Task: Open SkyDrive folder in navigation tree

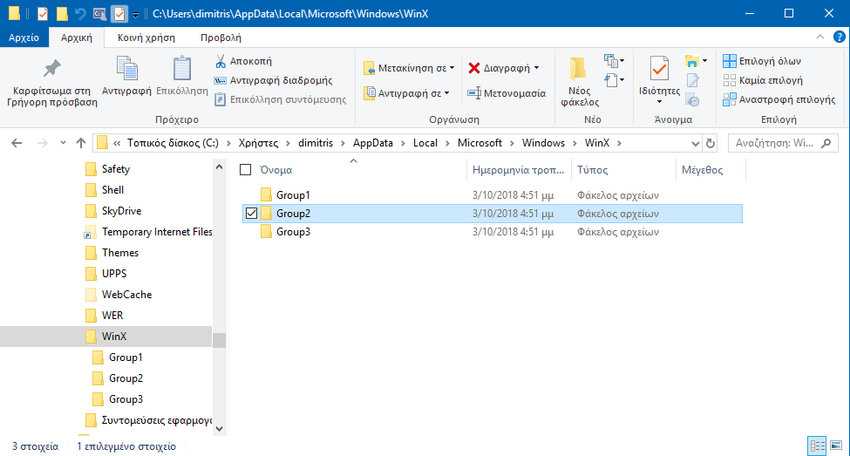Action: pos(121,211)
